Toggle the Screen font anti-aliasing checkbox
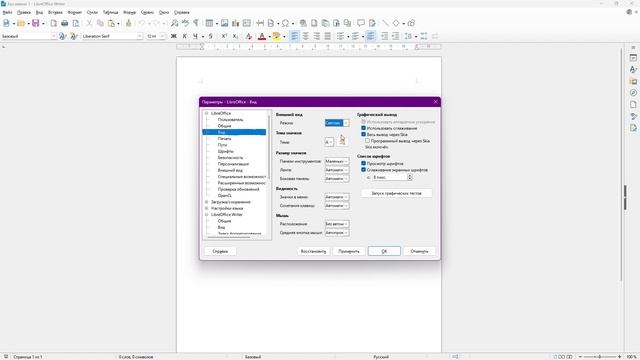Viewport: 640px width, 360px height. [x=363, y=170]
